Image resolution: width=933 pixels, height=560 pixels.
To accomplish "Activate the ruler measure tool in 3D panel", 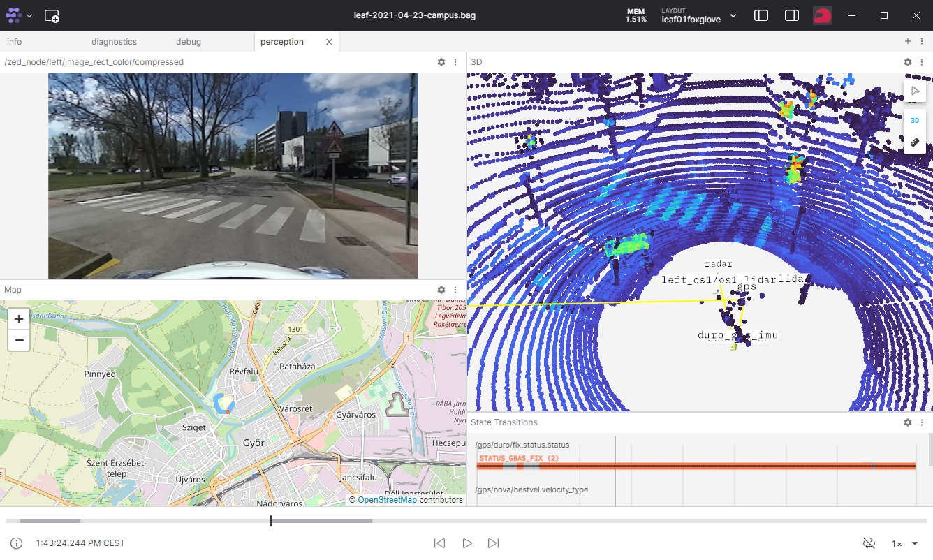I will [x=915, y=142].
